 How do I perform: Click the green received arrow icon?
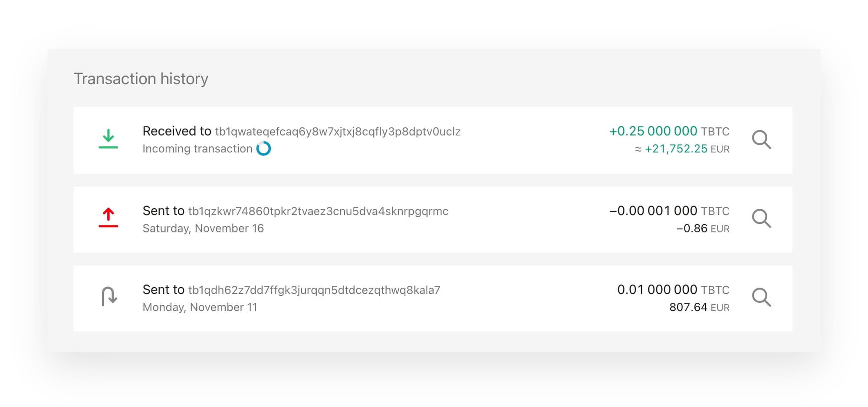tap(108, 139)
